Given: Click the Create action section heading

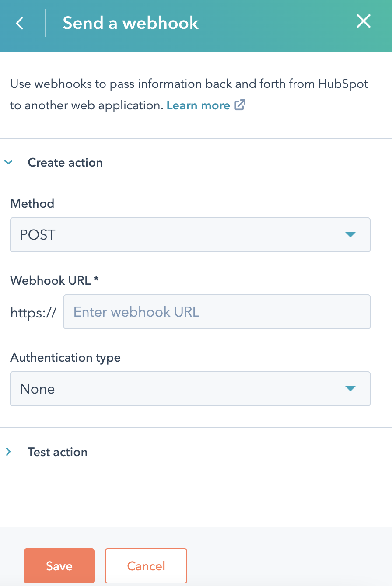Looking at the screenshot, I should click(65, 163).
